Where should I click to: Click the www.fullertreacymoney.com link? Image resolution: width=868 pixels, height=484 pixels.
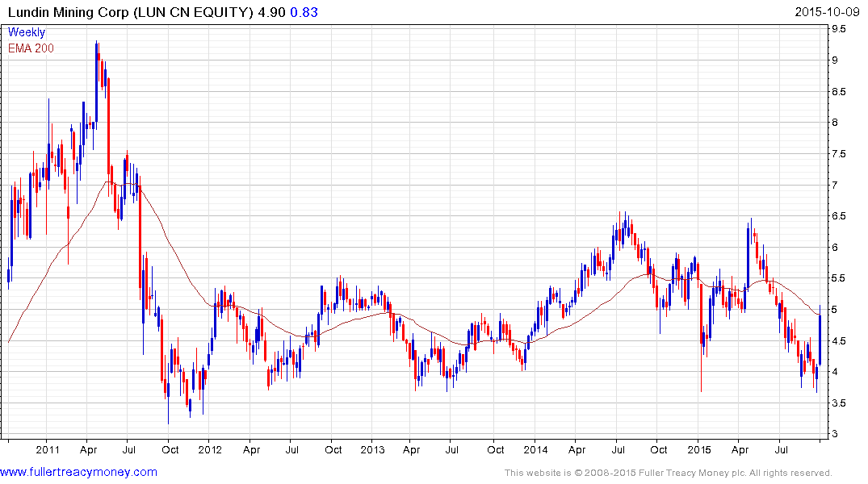[78, 473]
